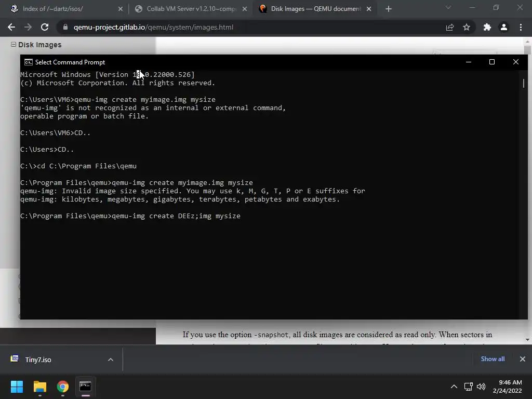The height and width of the screenshot is (399, 532).
Task: Click the Command Prompt taskbar icon
Action: pyautogui.click(x=86, y=387)
